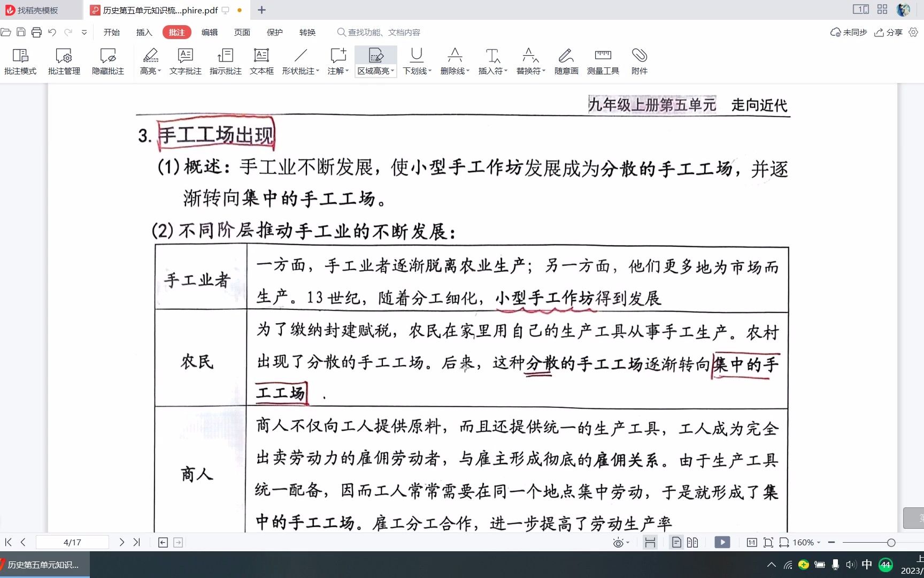Image resolution: width=924 pixels, height=578 pixels.
Task: Open the 批注模式 annotation mode tool
Action: point(20,62)
